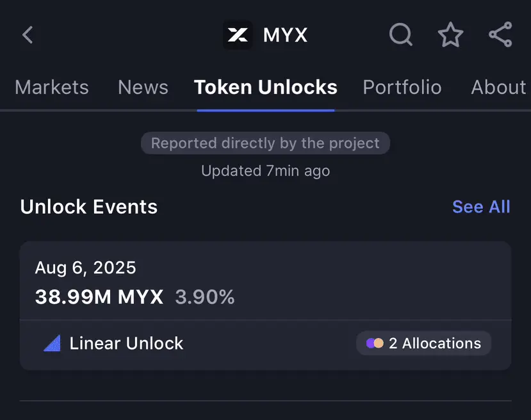Screen dimensions: 531x420
Task: Click the overlapping allocation color dots
Action: tap(375, 343)
